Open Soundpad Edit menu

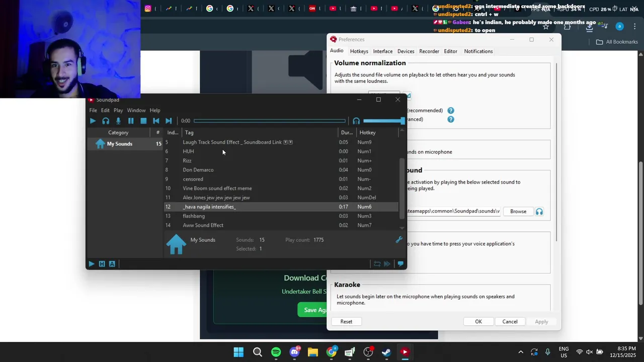105,110
